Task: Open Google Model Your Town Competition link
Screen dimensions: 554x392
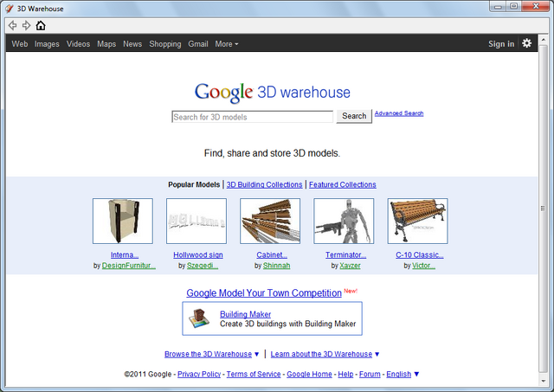Action: [264, 293]
